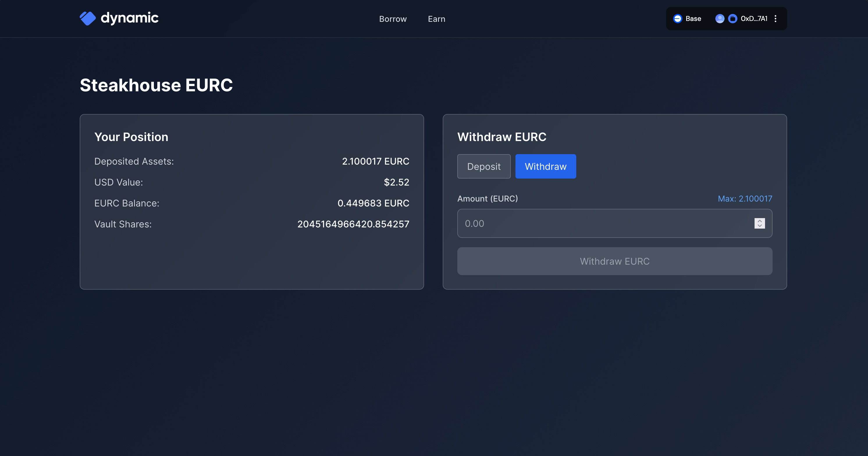Click the 2.100017 EURC deposited value

coord(375,161)
